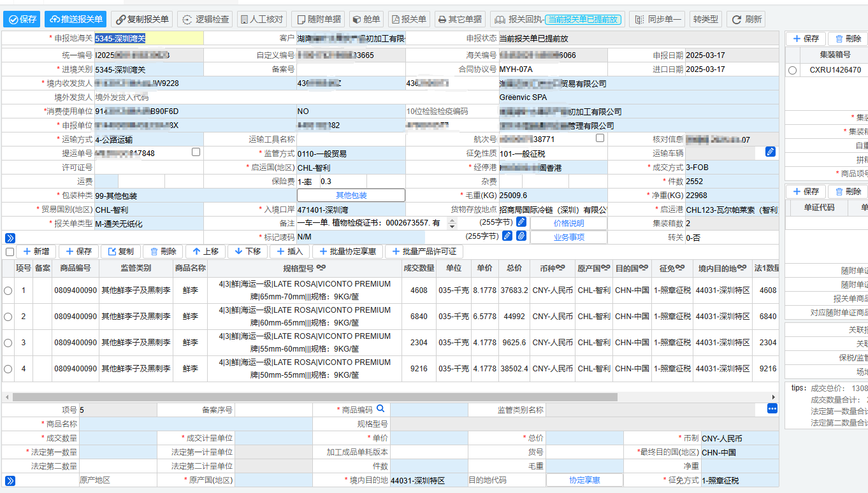Viewport: 868px width, 493px height.
Task: Run 逻辑检查 logic check
Action: coord(205,19)
